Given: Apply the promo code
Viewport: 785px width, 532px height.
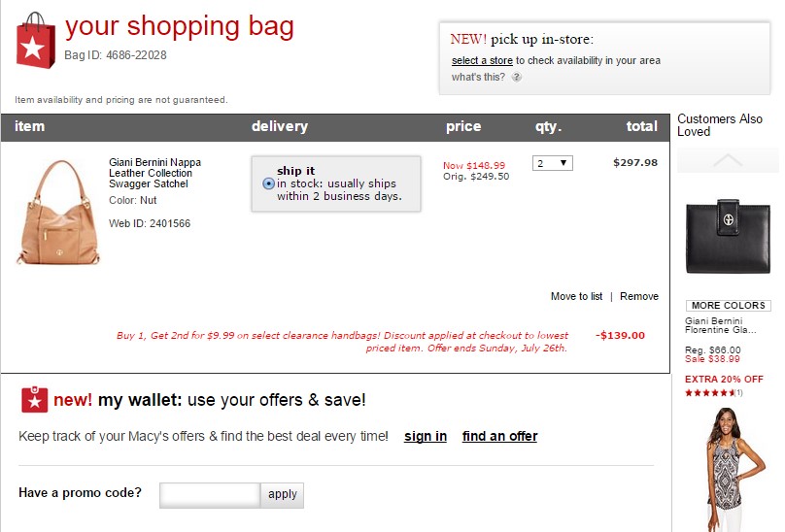Looking at the screenshot, I should [x=283, y=494].
